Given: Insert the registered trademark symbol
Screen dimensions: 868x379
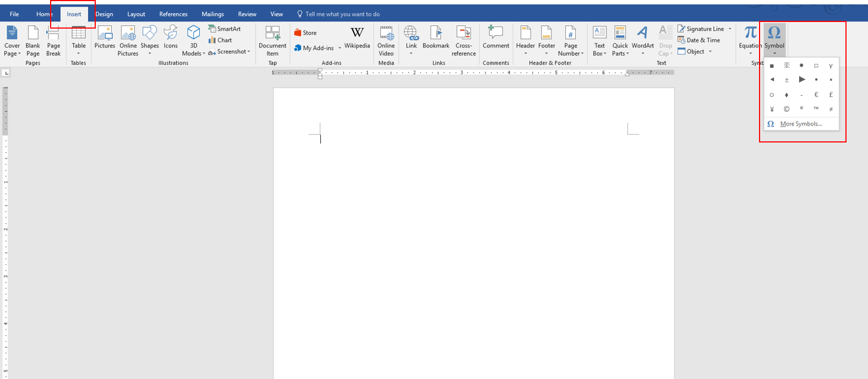Looking at the screenshot, I should click(801, 109).
